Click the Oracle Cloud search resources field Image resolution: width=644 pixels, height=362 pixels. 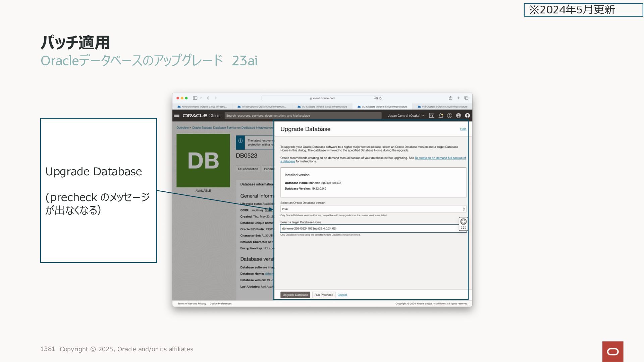tap(303, 115)
